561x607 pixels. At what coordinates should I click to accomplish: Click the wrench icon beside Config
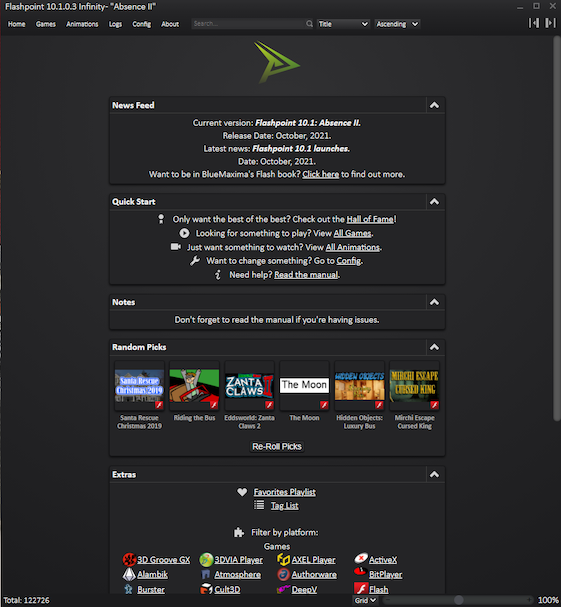click(195, 261)
